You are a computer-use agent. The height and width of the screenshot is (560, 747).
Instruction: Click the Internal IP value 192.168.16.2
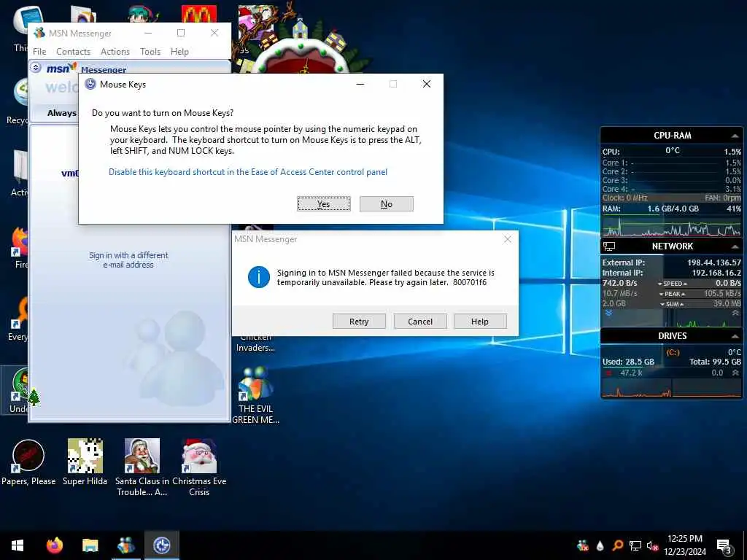[x=716, y=273]
